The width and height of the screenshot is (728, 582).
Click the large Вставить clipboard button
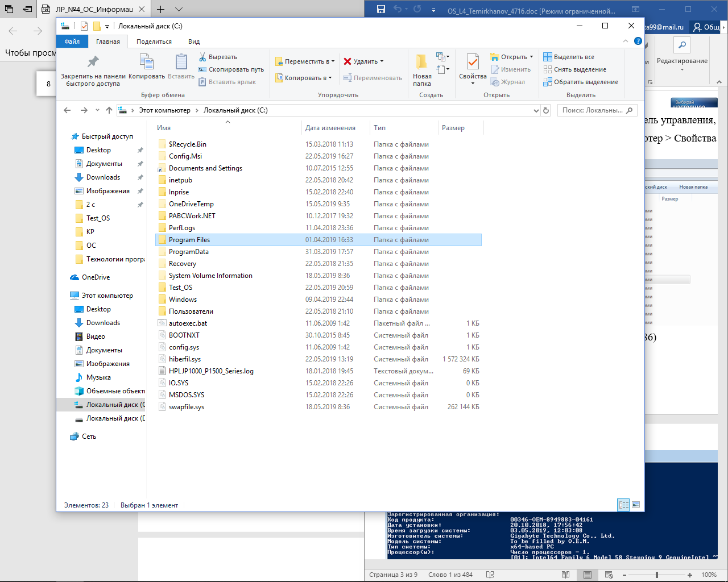pyautogui.click(x=181, y=66)
